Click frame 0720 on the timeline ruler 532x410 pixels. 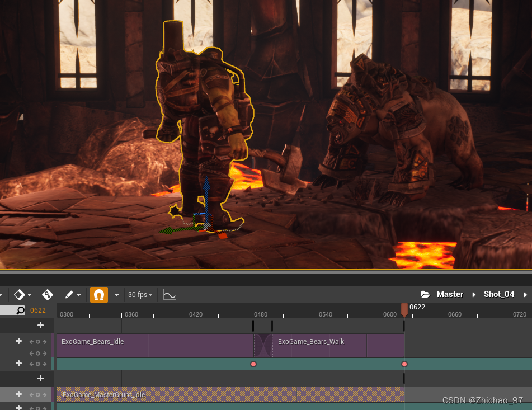point(520,314)
